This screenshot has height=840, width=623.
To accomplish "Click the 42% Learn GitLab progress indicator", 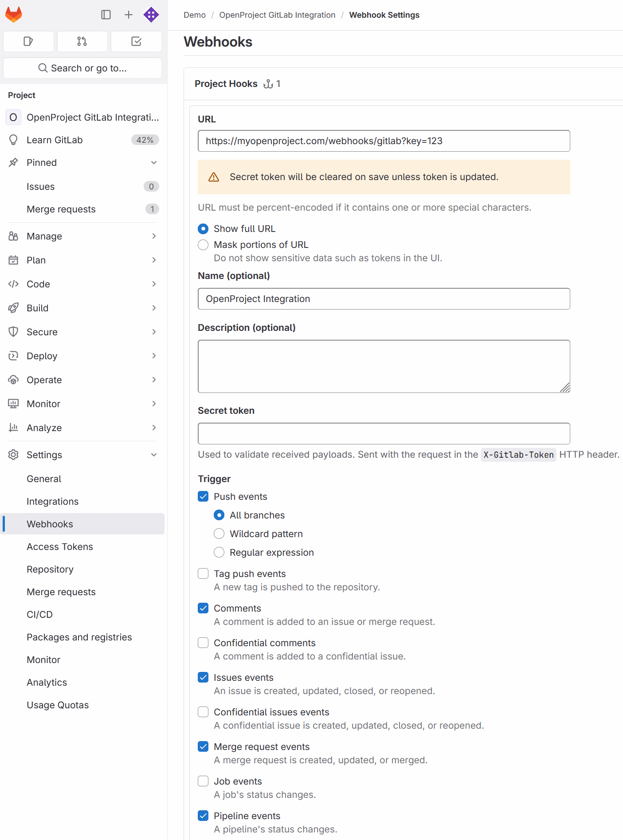I will [x=143, y=140].
